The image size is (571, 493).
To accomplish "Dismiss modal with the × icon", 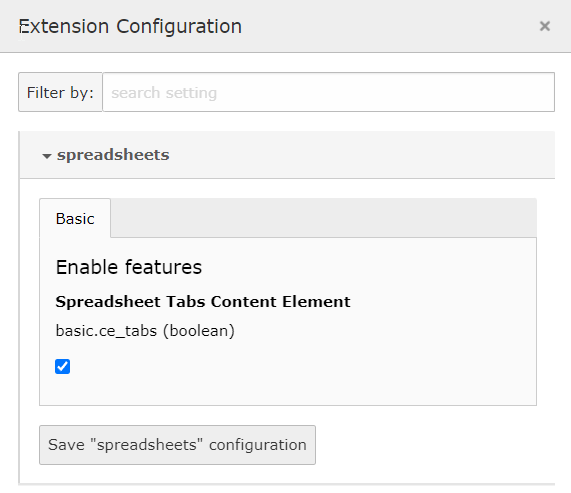I will click(x=544, y=26).
